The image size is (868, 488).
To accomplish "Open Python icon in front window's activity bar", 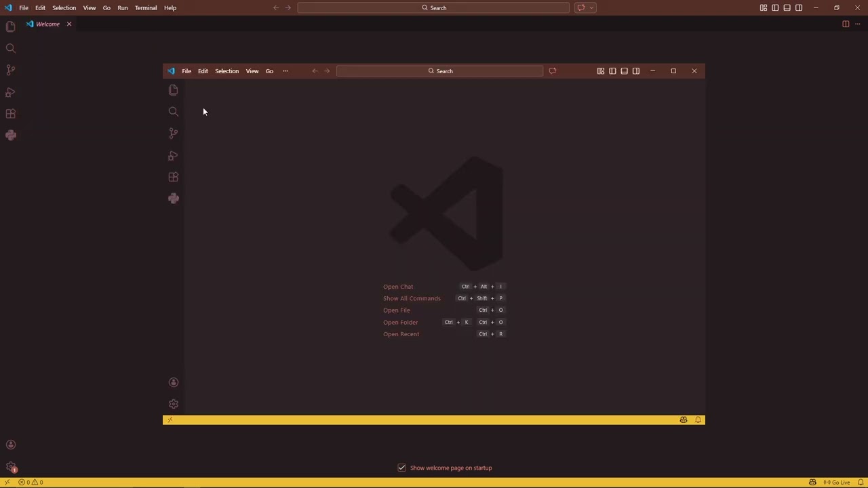I will point(173,199).
